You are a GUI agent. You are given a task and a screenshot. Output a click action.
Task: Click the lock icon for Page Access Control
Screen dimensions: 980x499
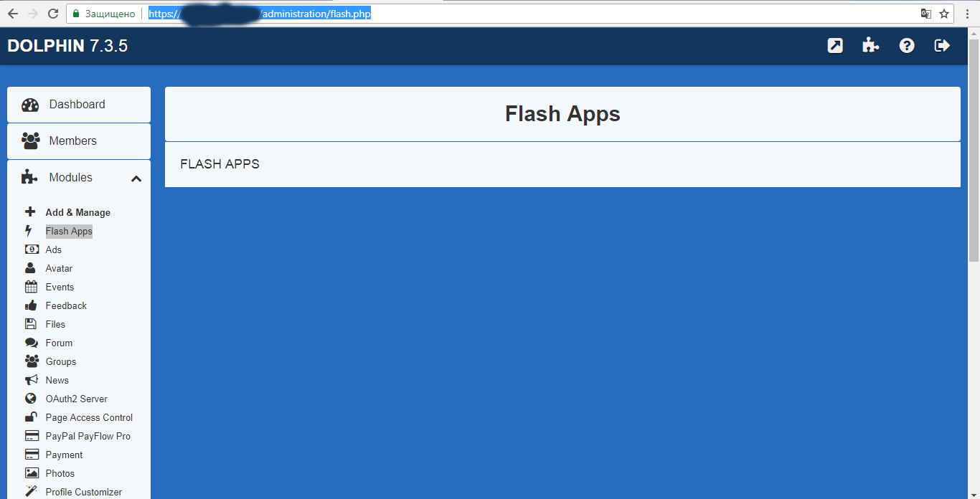pos(31,417)
